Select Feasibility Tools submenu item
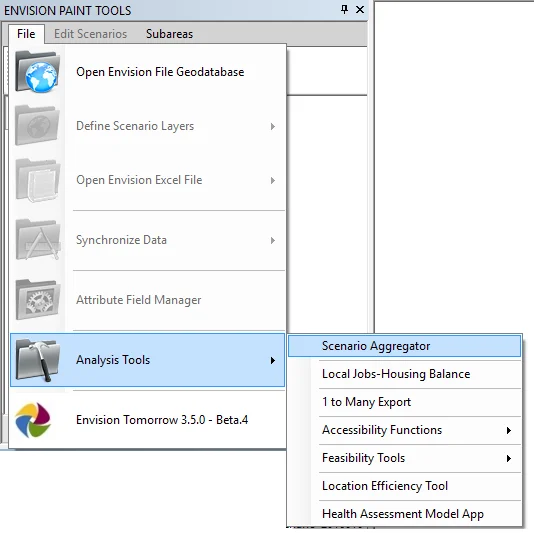 405,458
